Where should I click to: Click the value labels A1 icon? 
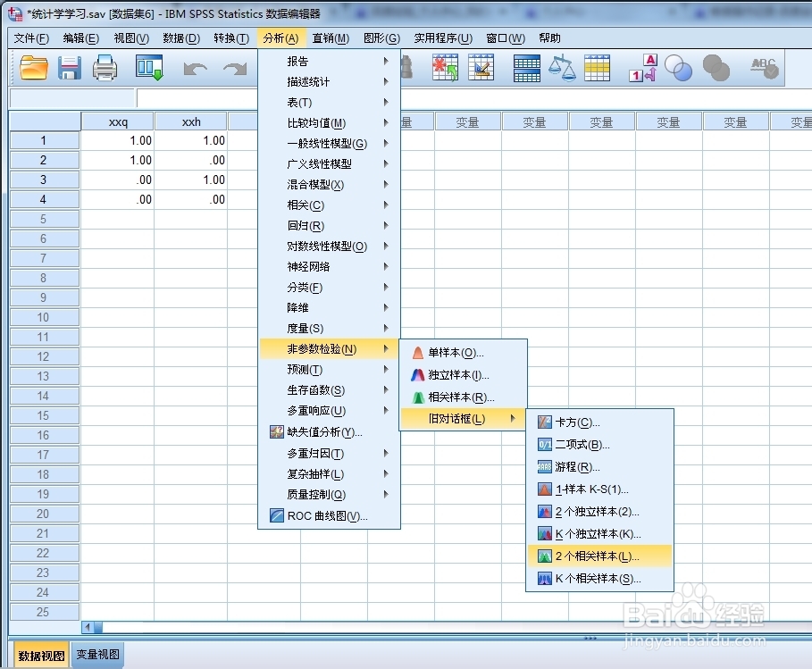[642, 68]
